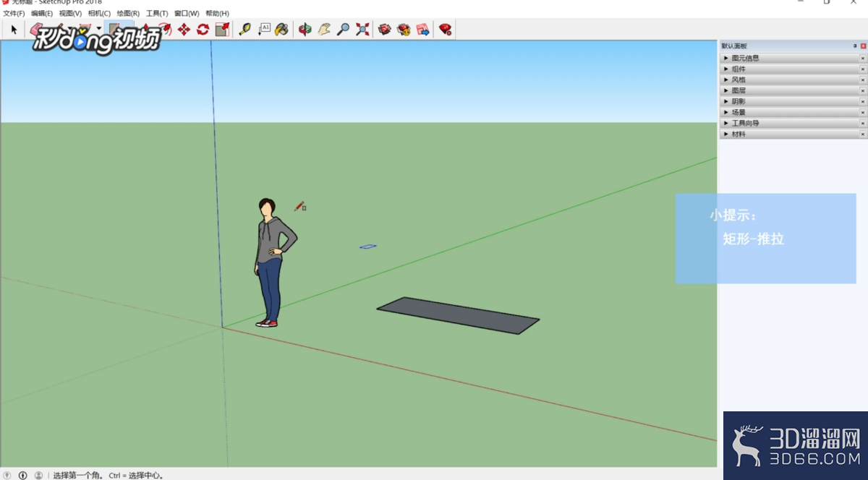The image size is (868, 480).
Task: Close the 图层 panel row
Action: point(862,90)
